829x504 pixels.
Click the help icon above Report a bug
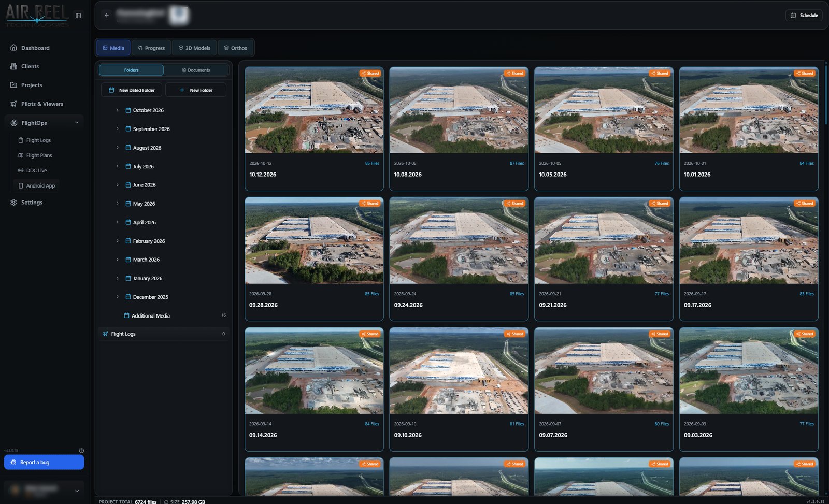(81, 451)
